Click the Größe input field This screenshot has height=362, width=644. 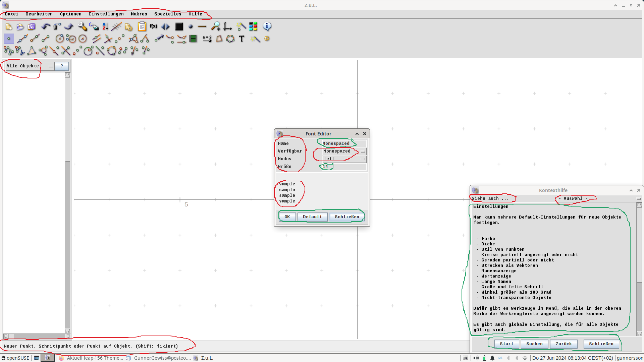(x=344, y=167)
